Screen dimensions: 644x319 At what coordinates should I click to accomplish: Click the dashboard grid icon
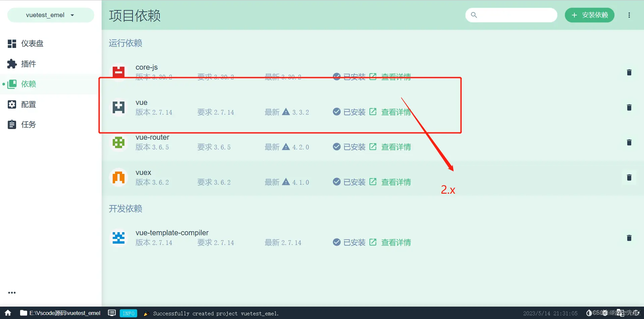click(x=12, y=44)
